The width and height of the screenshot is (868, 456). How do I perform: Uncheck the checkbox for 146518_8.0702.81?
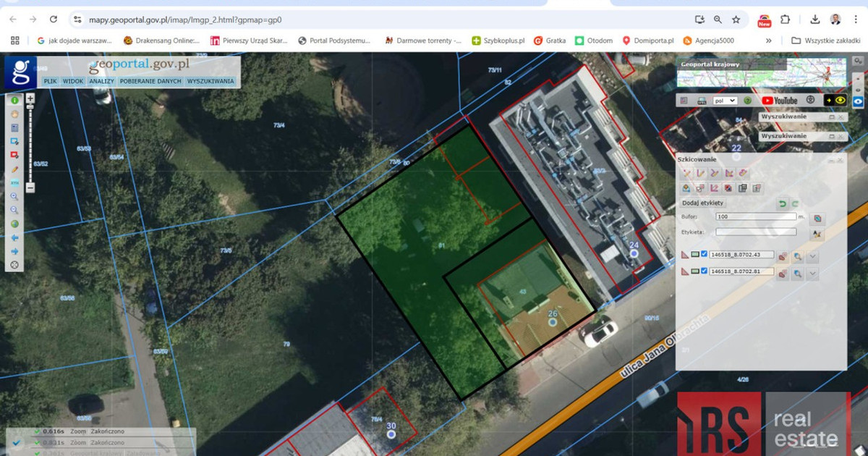(x=704, y=271)
